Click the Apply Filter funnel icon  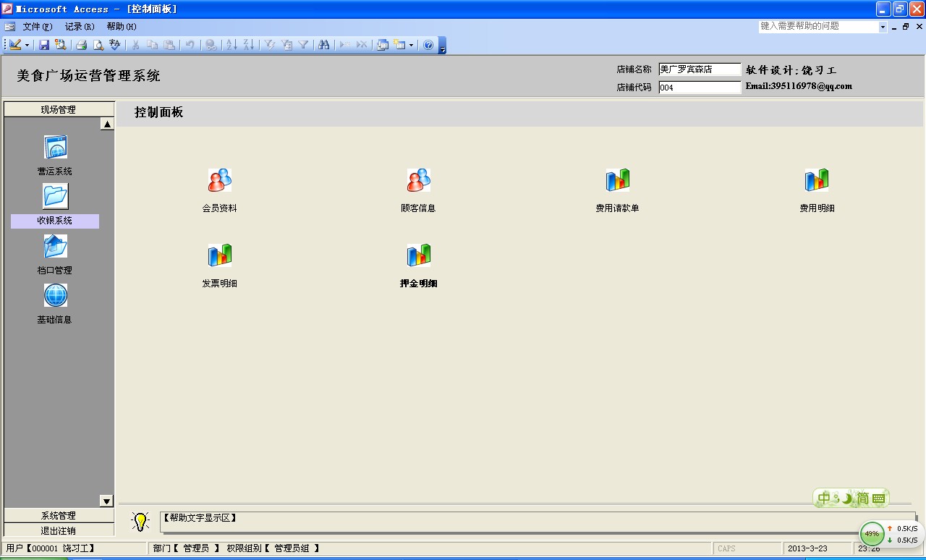(x=303, y=45)
